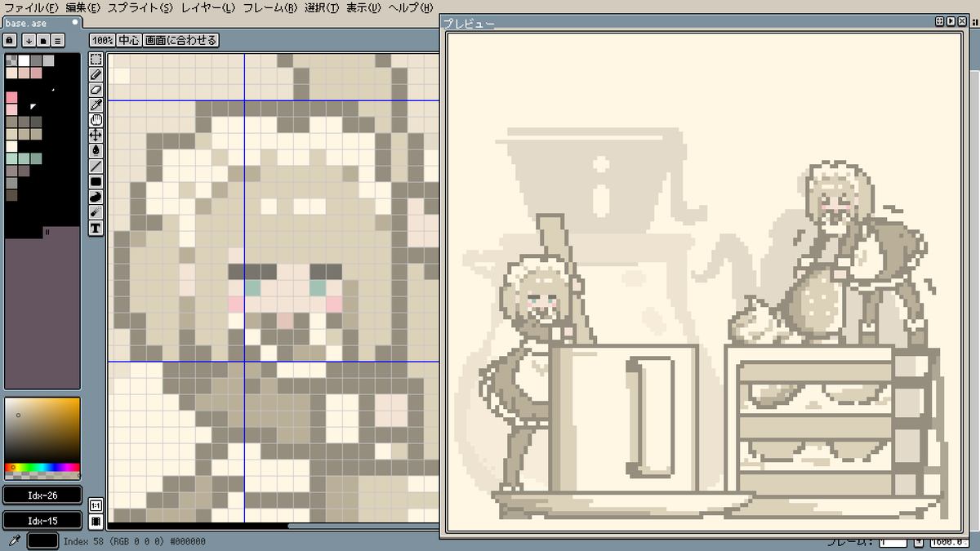Viewport: 980px width, 551px height.
Task: Click the 画面に合わせる fit screen button
Action: [180, 39]
